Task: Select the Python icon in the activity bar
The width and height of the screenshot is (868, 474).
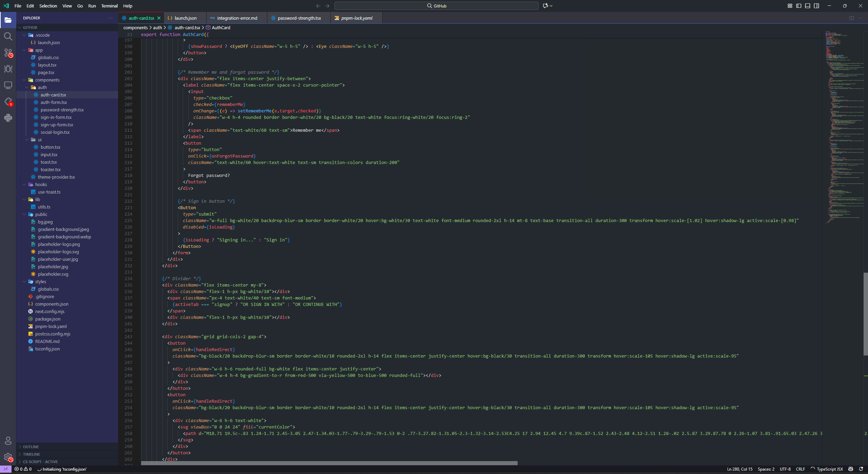Action: [x=8, y=118]
